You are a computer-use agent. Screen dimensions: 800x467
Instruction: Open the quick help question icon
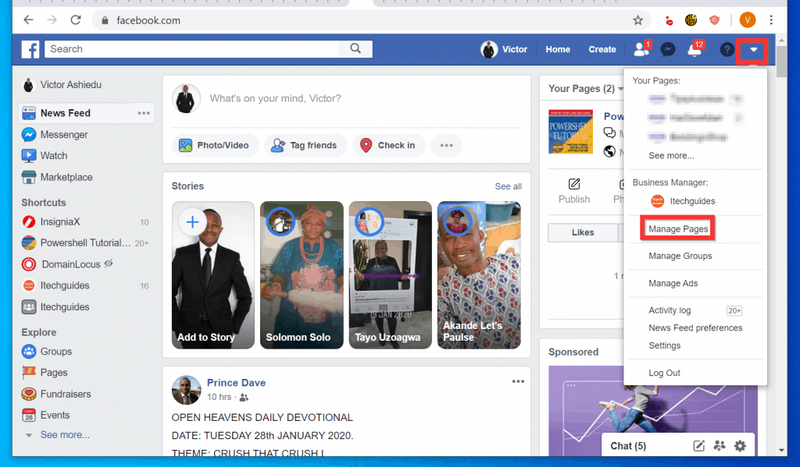tap(727, 50)
